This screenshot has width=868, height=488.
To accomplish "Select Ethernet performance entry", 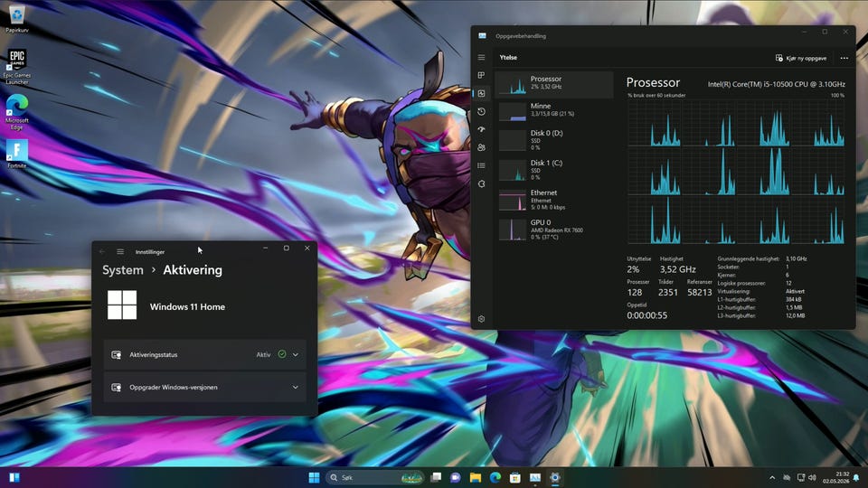I will [x=554, y=200].
